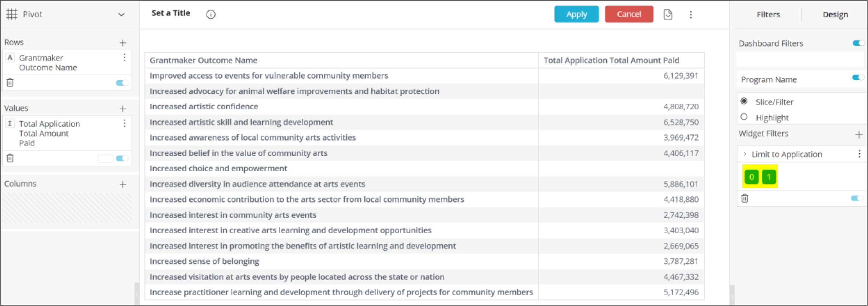The height and width of the screenshot is (306, 868).
Task: Add a widget filter with plus icon
Action: 859,135
